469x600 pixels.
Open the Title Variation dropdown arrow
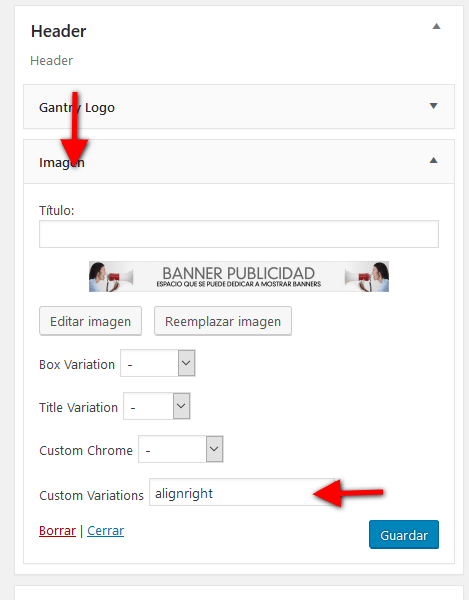(181, 406)
